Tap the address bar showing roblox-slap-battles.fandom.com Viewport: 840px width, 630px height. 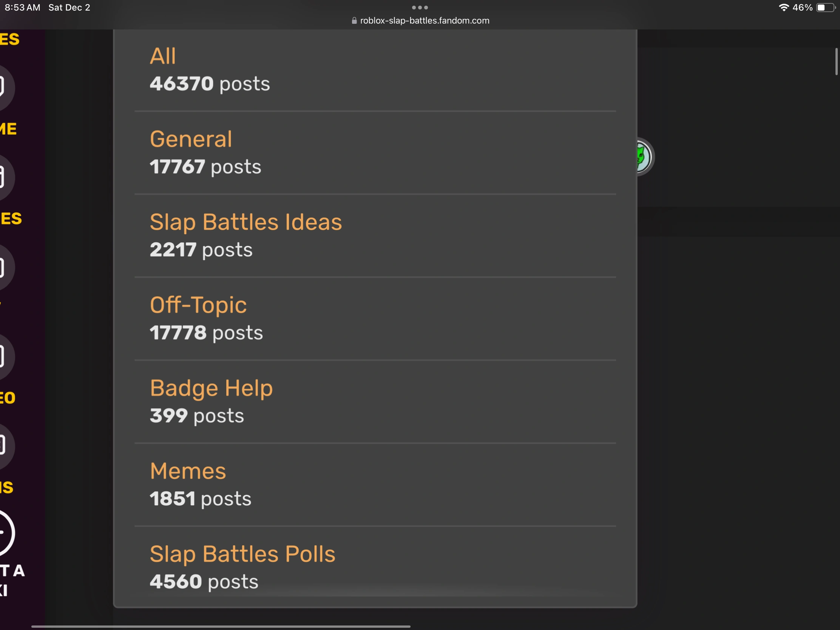[x=424, y=20]
